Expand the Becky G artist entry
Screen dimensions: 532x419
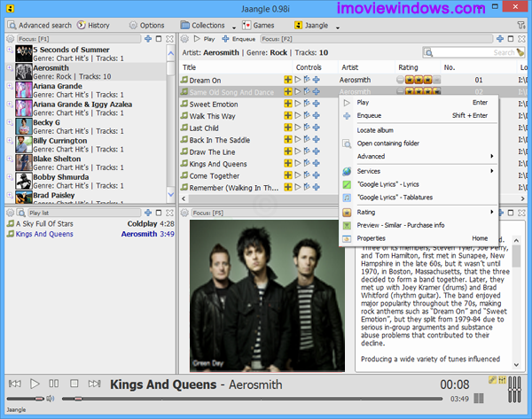coord(10,122)
